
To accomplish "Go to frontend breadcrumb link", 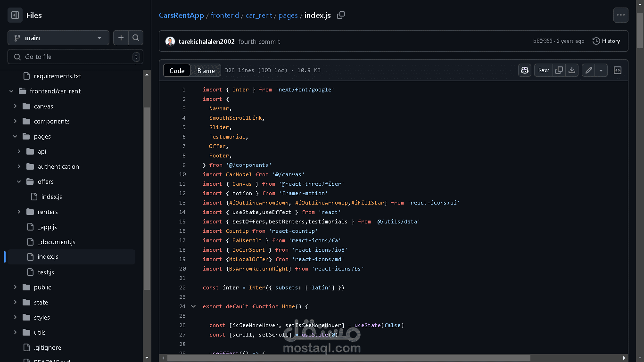I will 225,15.
